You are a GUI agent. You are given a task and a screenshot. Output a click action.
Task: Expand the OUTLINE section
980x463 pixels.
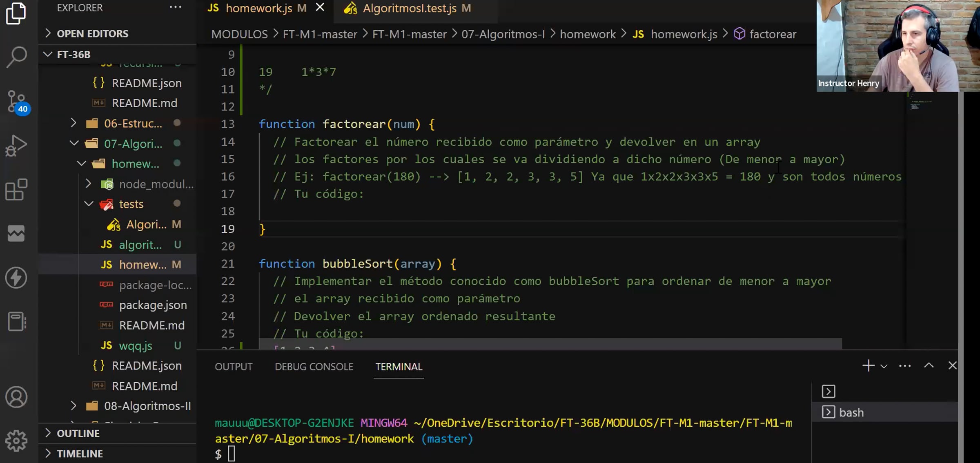point(78,433)
